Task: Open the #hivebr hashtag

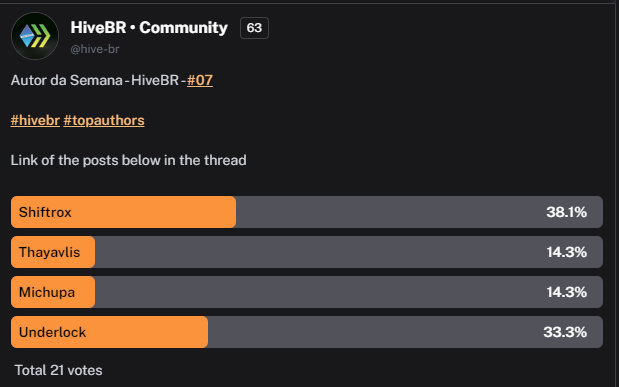Action: (x=35, y=120)
